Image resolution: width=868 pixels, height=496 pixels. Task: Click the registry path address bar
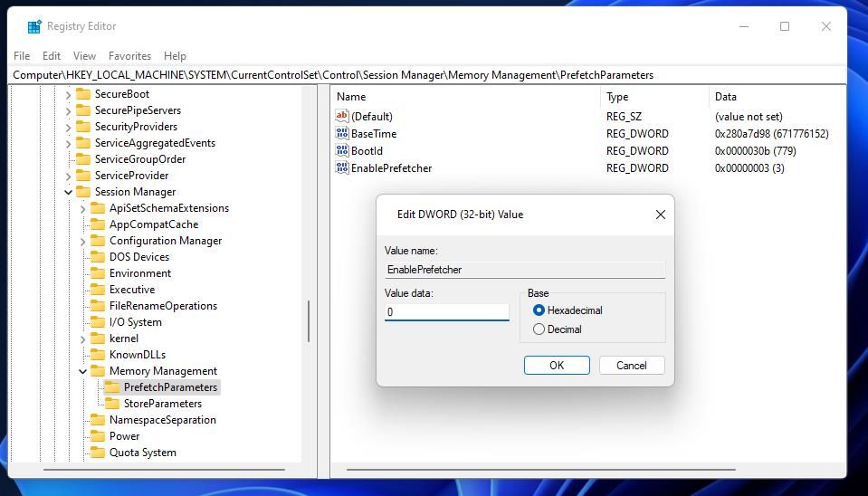tap(428, 75)
